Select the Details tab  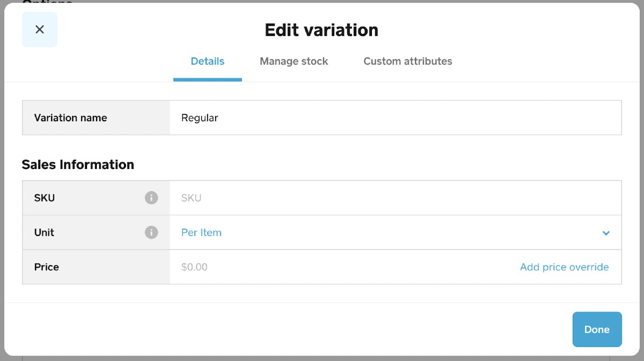click(x=207, y=61)
